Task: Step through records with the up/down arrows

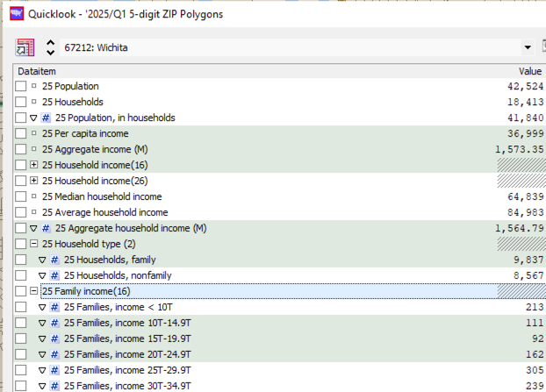Action: tap(51, 47)
